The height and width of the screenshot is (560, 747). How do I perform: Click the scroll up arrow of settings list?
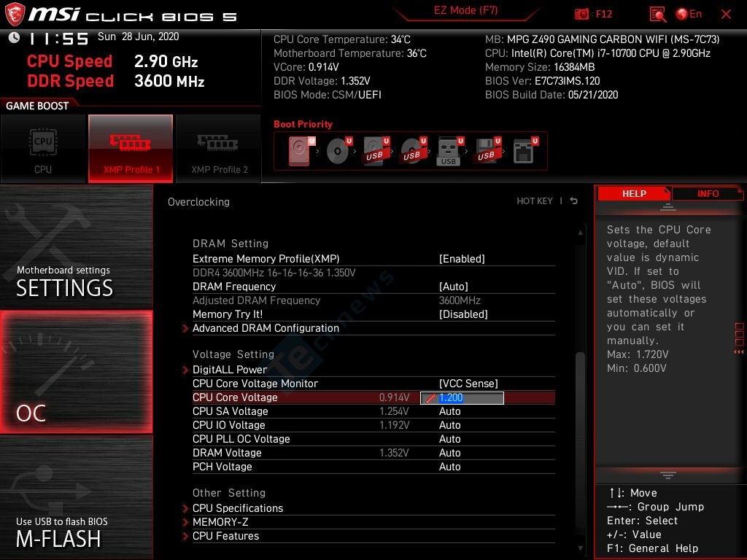[580, 233]
